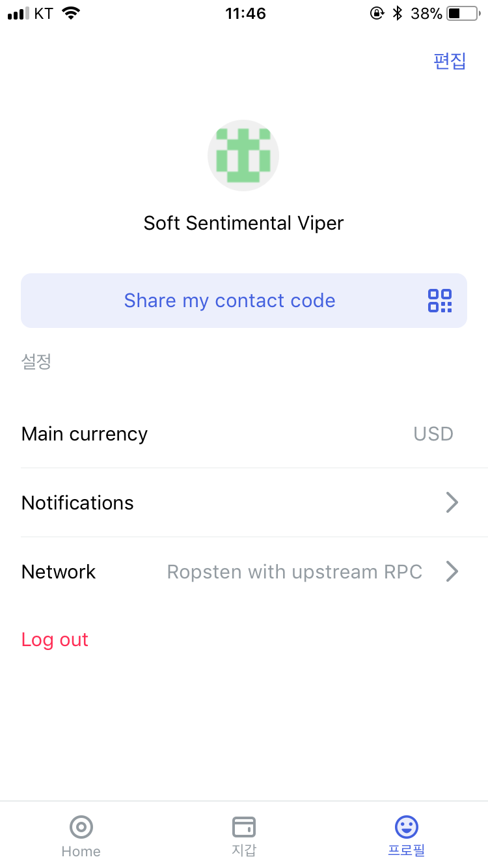Image resolution: width=488 pixels, height=868 pixels.
Task: Change Main currency from USD
Action: (433, 434)
